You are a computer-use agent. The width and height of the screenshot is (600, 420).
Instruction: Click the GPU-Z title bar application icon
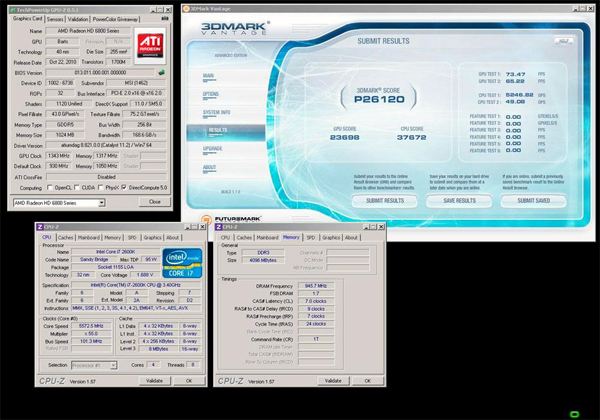coord(13,9)
